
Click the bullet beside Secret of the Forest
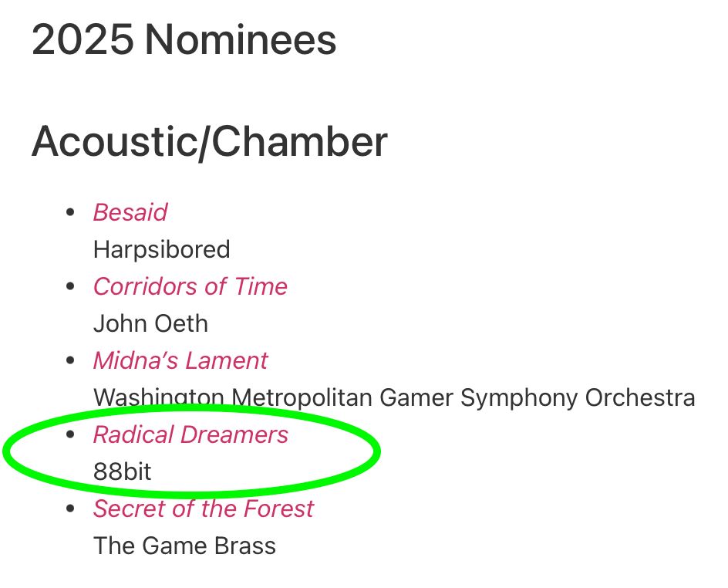(71, 509)
